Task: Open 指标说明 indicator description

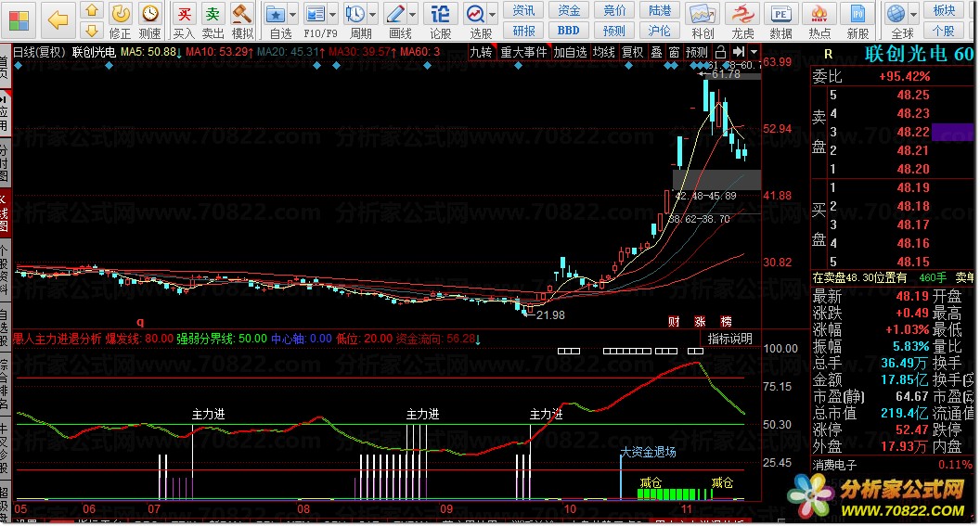Action: [x=730, y=339]
